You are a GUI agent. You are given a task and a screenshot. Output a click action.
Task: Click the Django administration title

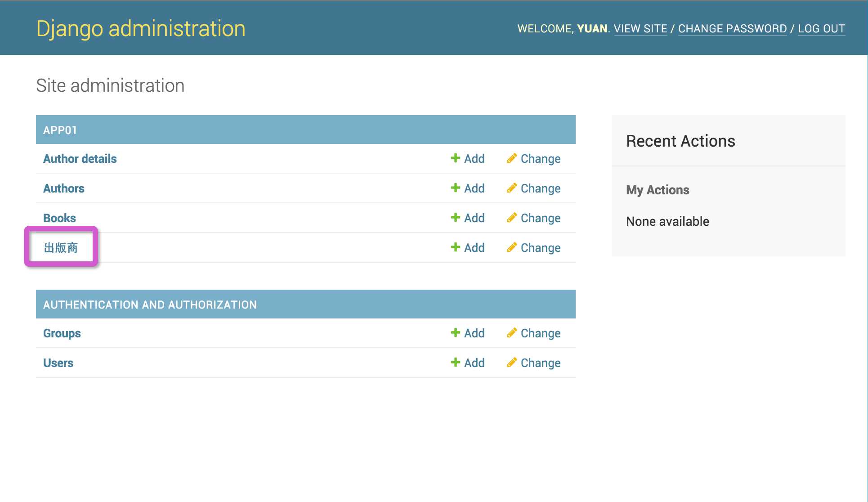pyautogui.click(x=141, y=29)
